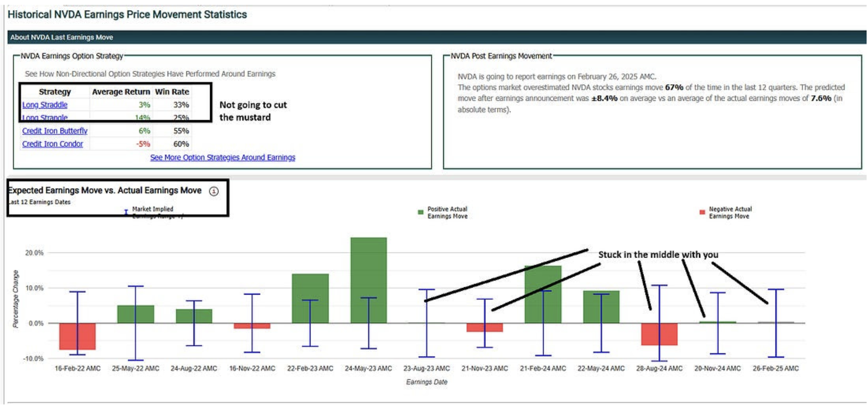Image resolution: width=868 pixels, height=406 pixels.
Task: Select the About NVDA Last Earnings Move header
Action: coord(62,37)
